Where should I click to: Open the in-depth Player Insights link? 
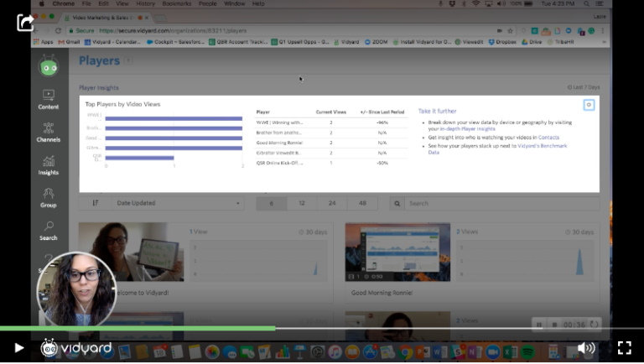tap(467, 128)
